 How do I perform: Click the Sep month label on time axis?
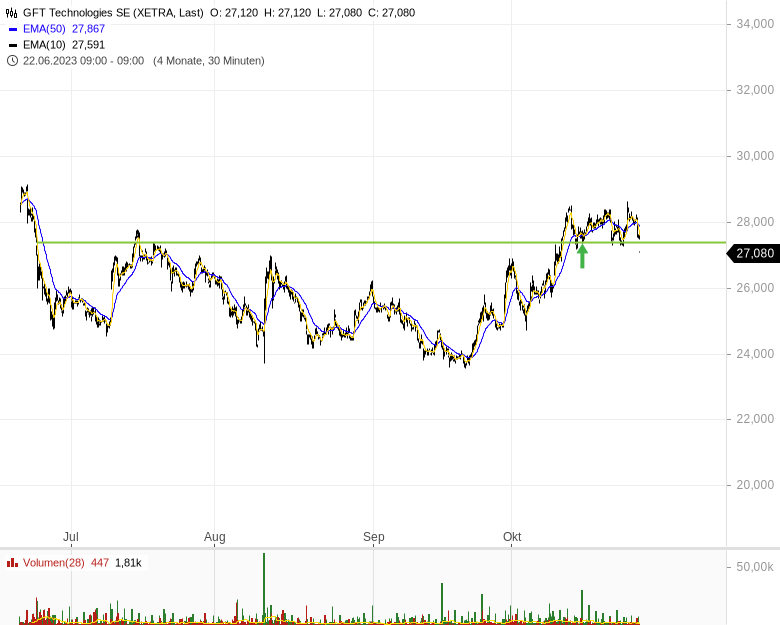[x=374, y=537]
